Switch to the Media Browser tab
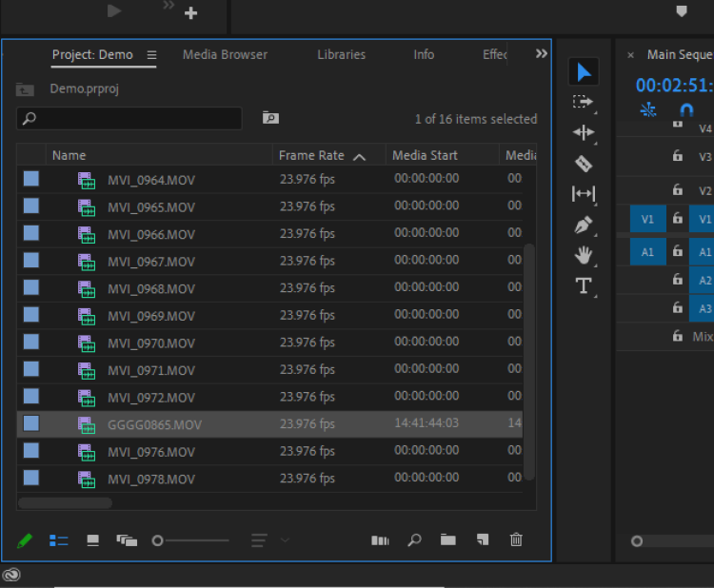714x588 pixels. tap(225, 55)
